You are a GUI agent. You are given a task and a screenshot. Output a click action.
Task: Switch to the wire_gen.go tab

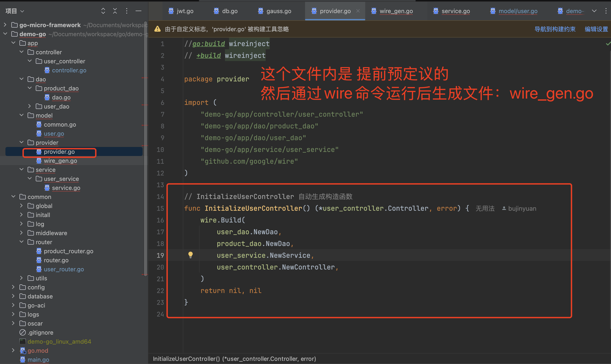pyautogui.click(x=396, y=11)
